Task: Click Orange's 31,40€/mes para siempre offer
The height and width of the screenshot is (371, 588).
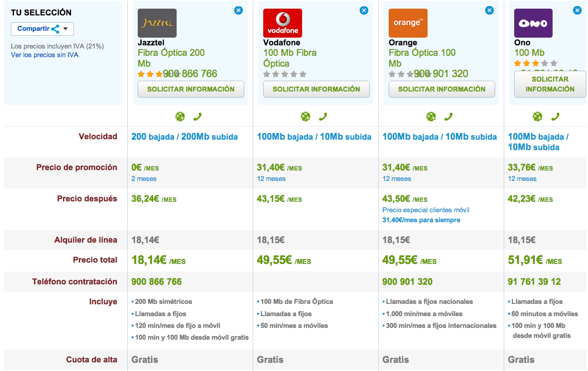Action: tap(421, 220)
